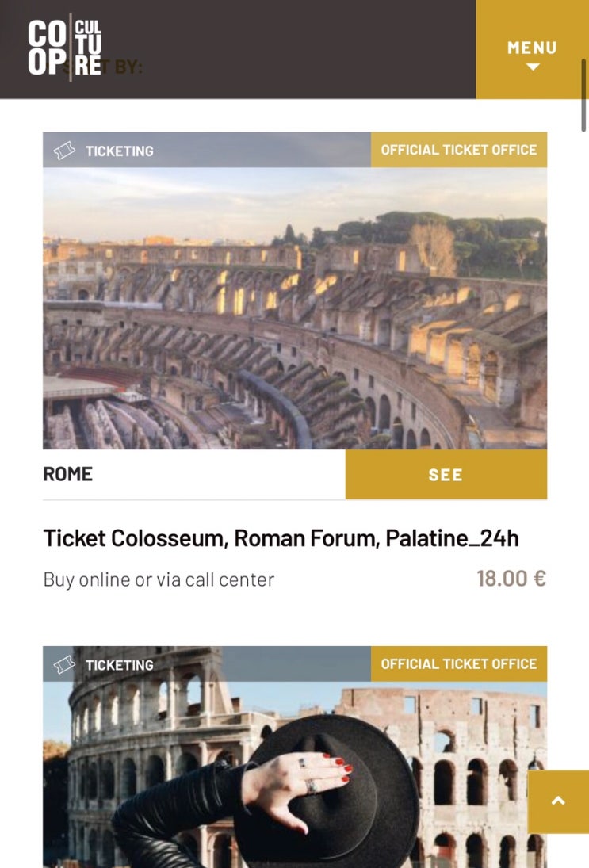Open the MENU dropdown
Screen dimensions: 589x868
532,49
